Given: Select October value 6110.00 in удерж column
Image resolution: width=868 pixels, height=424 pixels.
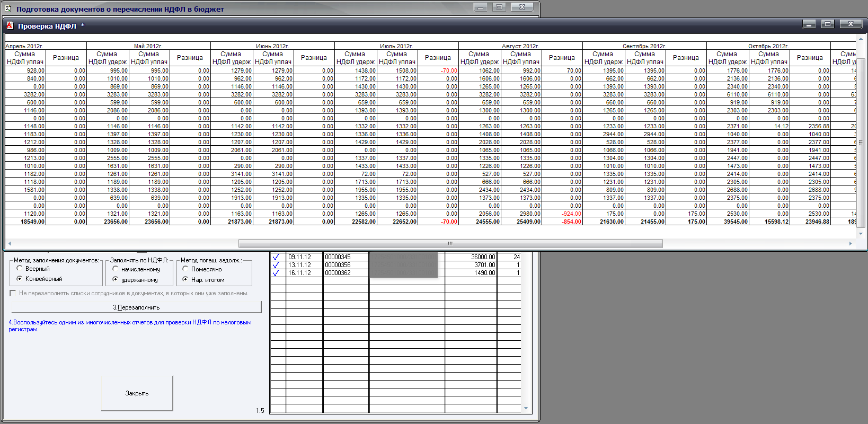Looking at the screenshot, I should [x=728, y=94].
